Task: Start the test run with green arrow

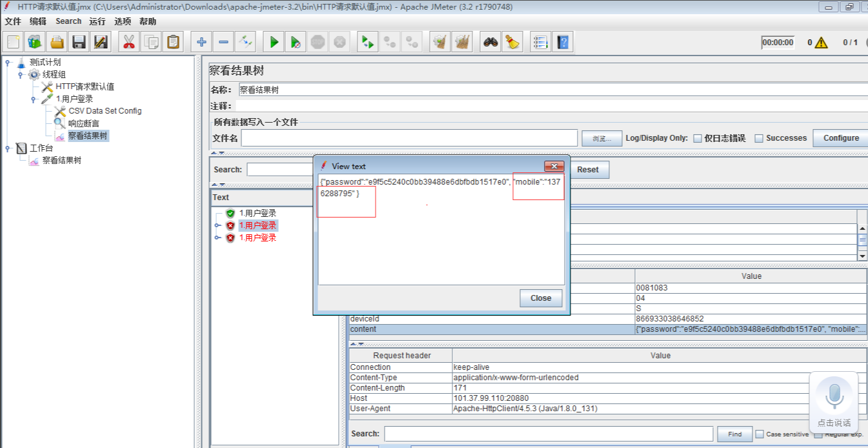Action: tap(273, 41)
